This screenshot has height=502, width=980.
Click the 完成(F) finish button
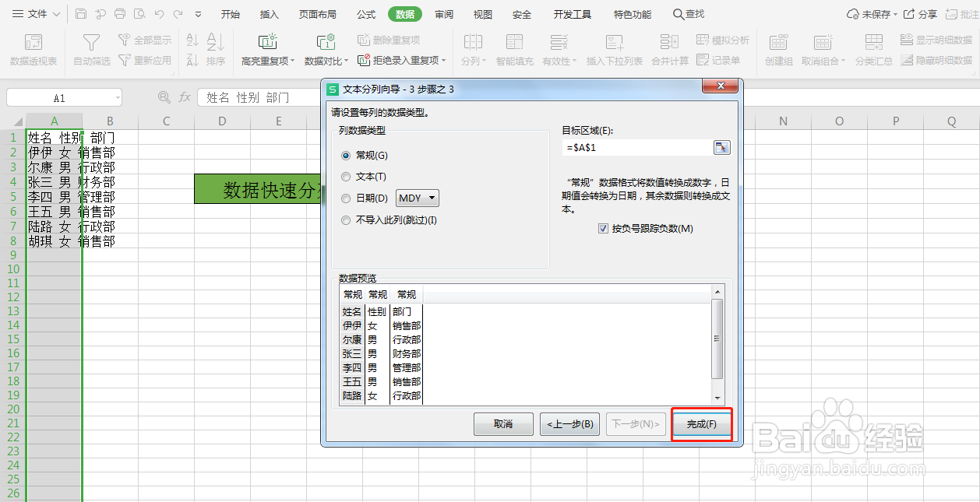pyautogui.click(x=702, y=424)
